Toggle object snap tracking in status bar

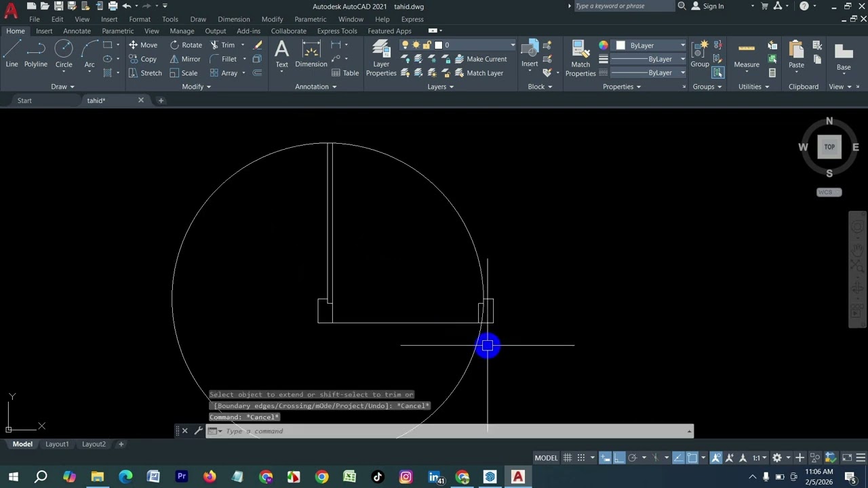pos(679,457)
